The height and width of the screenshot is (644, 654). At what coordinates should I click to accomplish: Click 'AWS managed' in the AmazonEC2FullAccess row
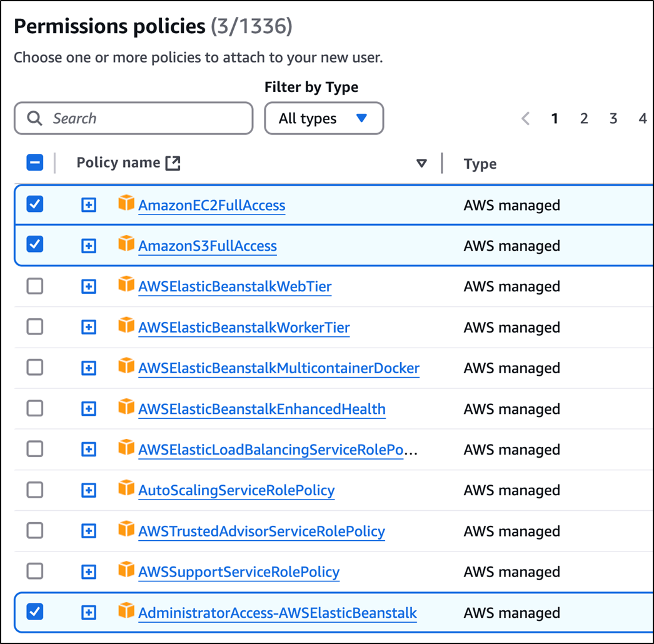pyautogui.click(x=512, y=205)
